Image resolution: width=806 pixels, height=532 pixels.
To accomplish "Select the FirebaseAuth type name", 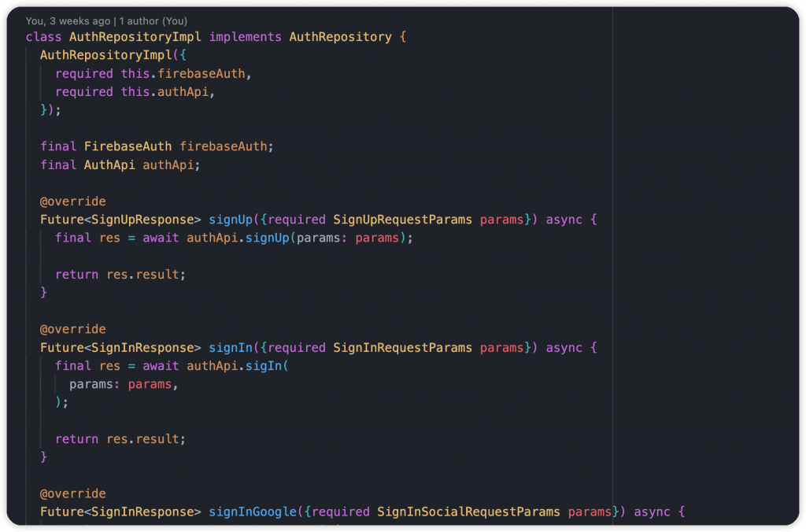I will click(128, 146).
